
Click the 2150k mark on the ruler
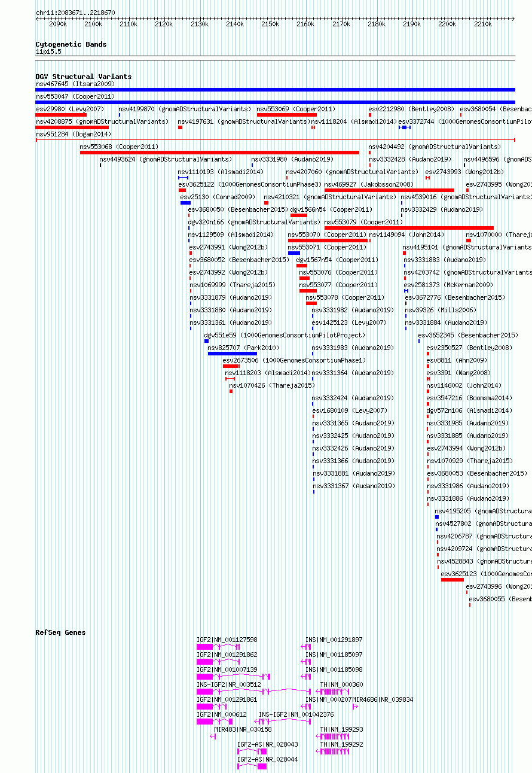270,24
